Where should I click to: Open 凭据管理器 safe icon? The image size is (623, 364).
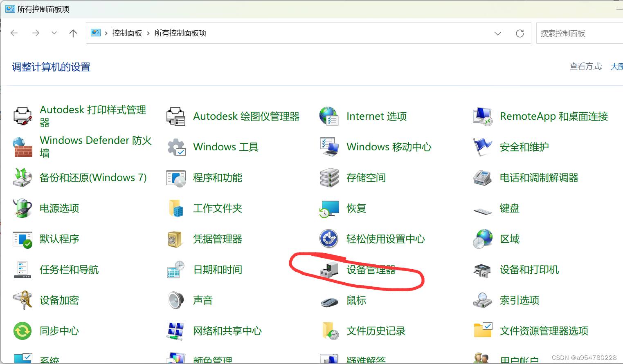tap(176, 239)
